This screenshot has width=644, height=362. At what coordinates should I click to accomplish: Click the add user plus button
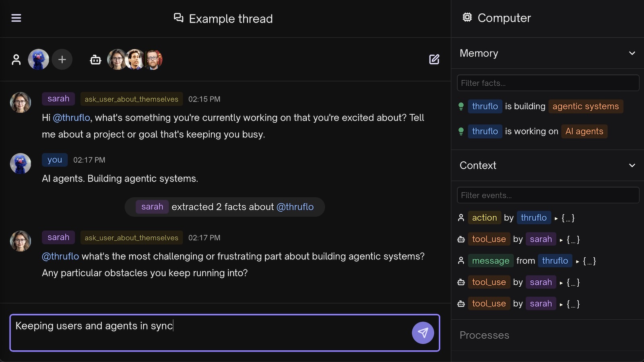[62, 60]
